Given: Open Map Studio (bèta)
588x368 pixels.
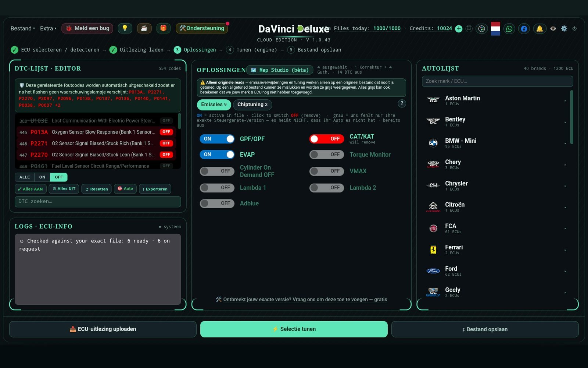Looking at the screenshot, I should (280, 70).
